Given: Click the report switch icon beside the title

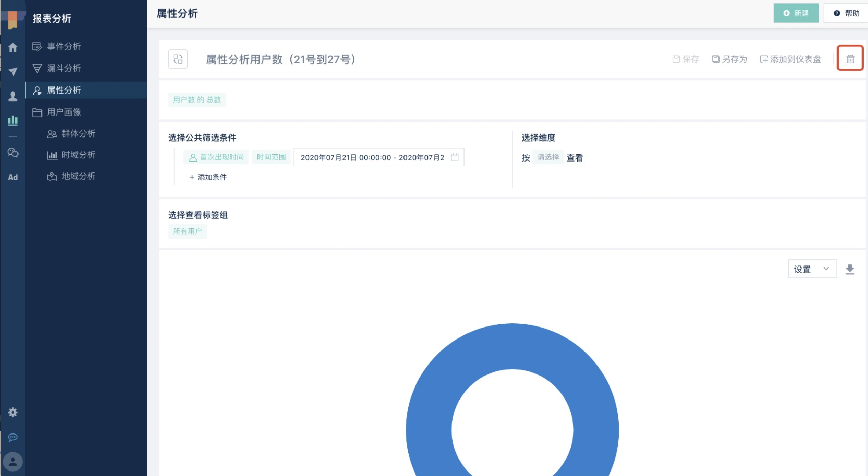Looking at the screenshot, I should (x=178, y=59).
